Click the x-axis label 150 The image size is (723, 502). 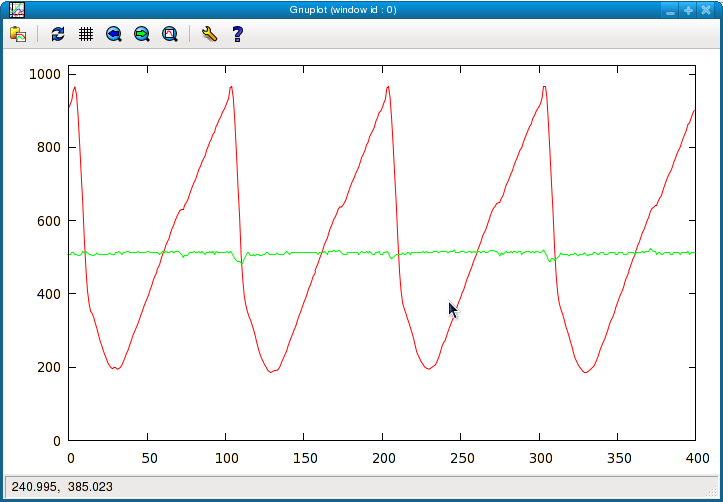coord(306,458)
